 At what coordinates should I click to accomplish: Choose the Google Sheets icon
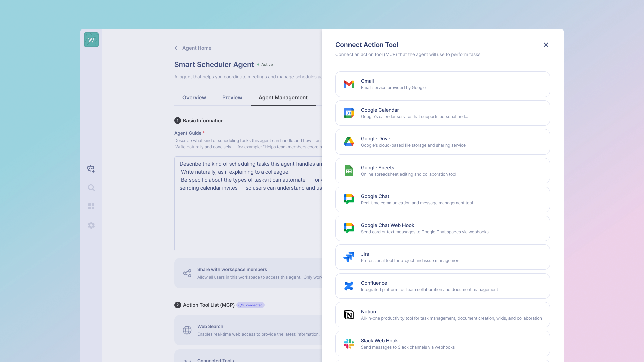coord(349,171)
